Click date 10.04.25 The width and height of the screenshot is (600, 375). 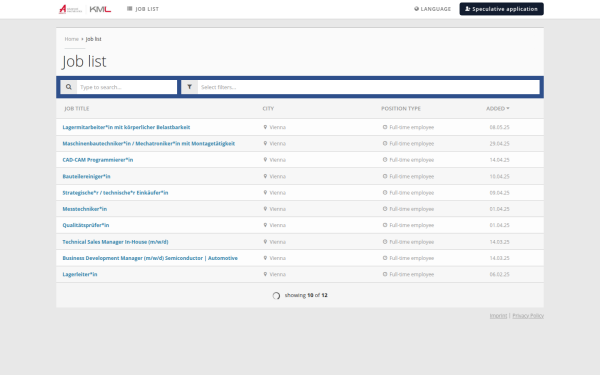coord(499,176)
